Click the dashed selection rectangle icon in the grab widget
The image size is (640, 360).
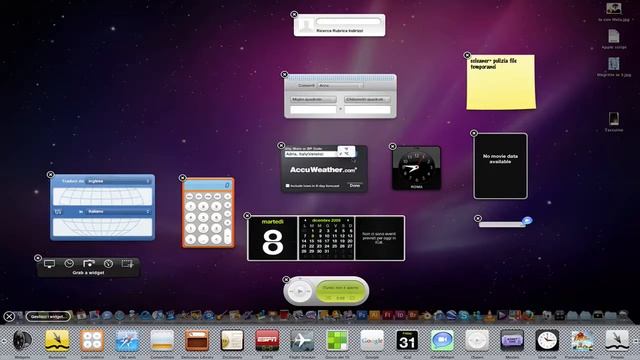click(127, 264)
